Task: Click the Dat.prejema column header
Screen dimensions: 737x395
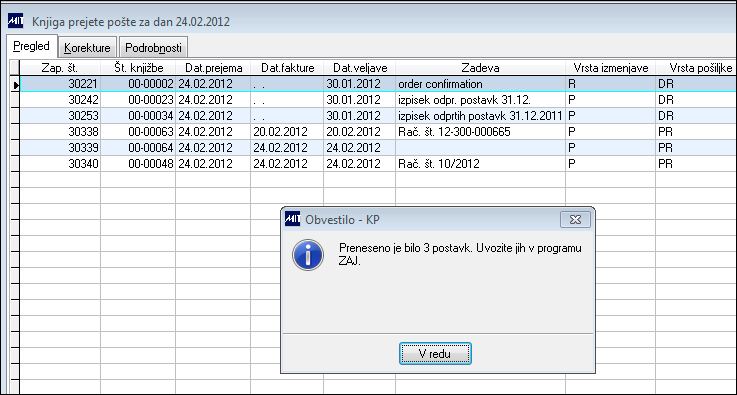Action: [213, 68]
